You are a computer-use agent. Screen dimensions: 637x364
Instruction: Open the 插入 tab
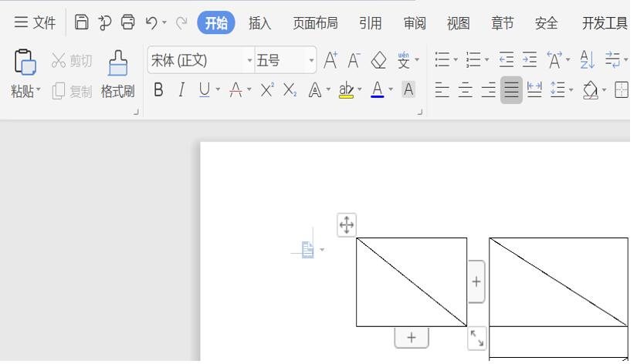click(260, 22)
